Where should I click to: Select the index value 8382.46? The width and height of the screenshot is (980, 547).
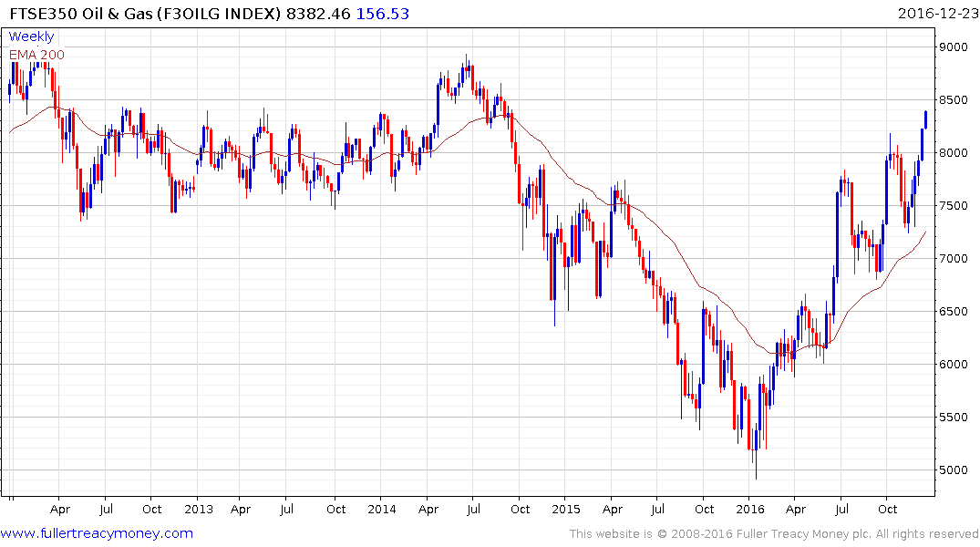(x=318, y=13)
